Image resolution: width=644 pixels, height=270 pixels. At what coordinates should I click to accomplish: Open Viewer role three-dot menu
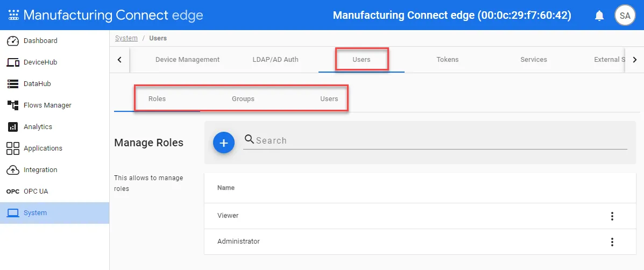(x=612, y=216)
